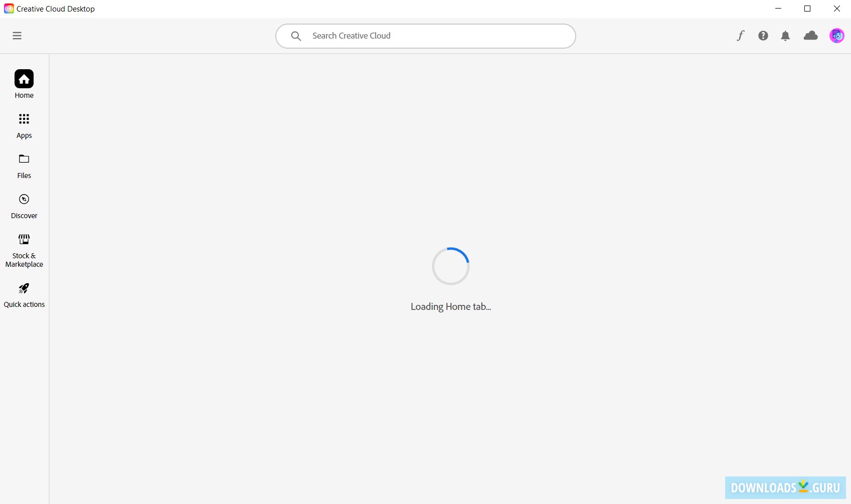The width and height of the screenshot is (851, 504).
Task: Select the Stock & Marketplace storefront icon
Action: (x=24, y=239)
